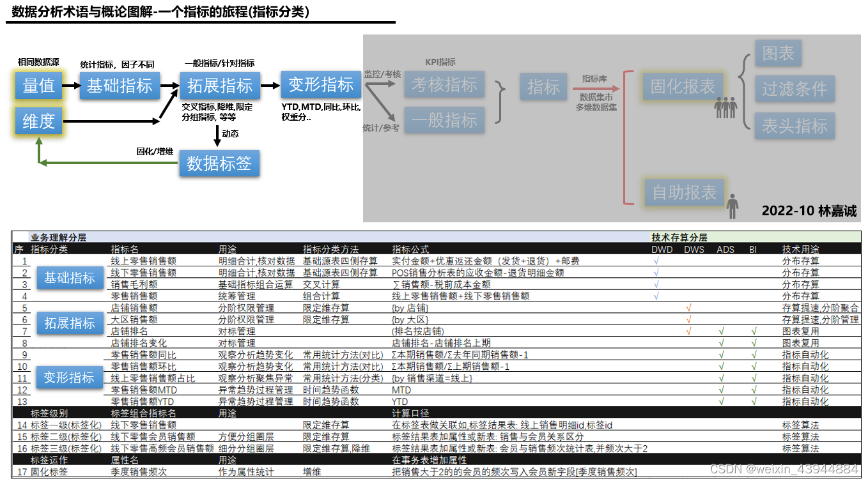Click the 指标分类方法 column header
868x481 pixels.
330,249
